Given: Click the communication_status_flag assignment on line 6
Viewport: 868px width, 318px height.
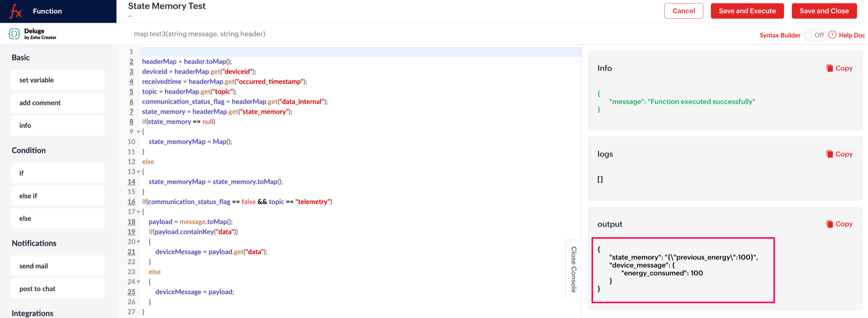Looking at the screenshot, I should 235,102.
